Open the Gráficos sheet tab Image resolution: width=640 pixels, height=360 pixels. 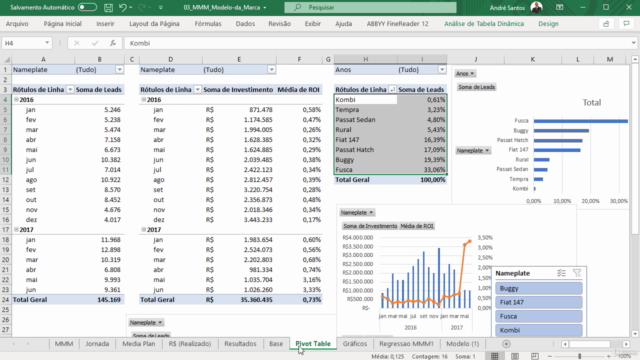coord(355,344)
